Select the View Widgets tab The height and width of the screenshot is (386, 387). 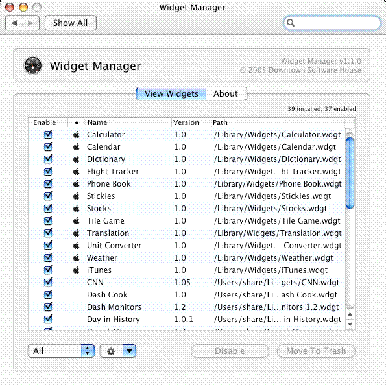point(171,94)
